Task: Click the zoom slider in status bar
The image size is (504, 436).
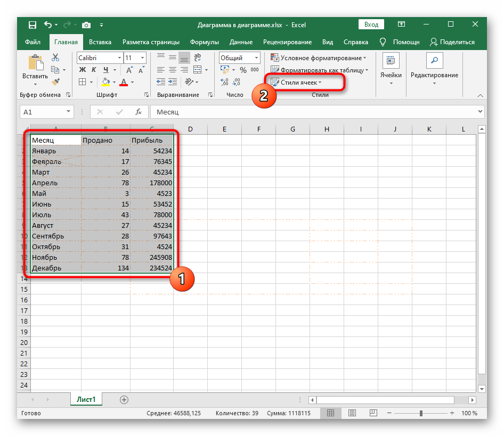Action: [x=421, y=413]
